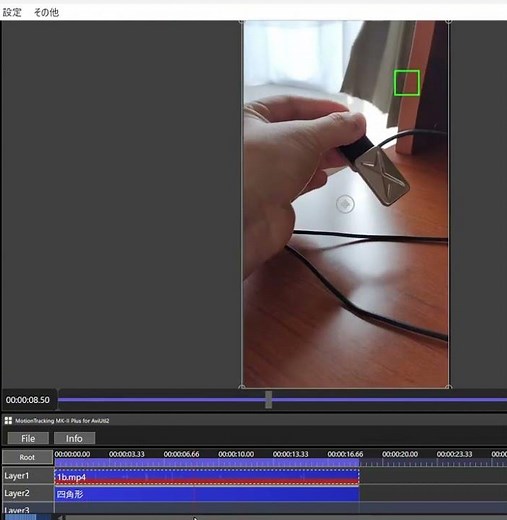Click the circular center anchor in preview
507x520 pixels.
click(x=345, y=204)
